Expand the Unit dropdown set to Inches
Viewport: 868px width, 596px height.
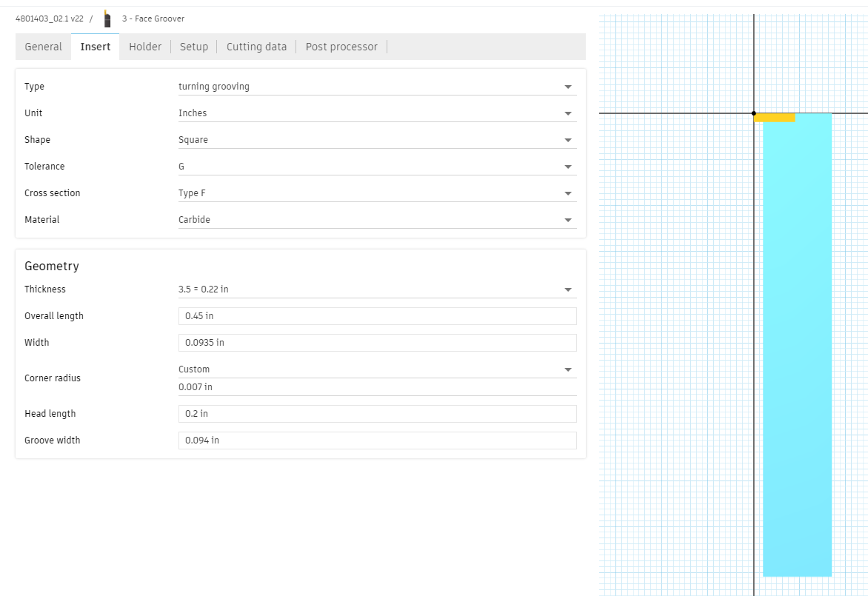pos(377,113)
